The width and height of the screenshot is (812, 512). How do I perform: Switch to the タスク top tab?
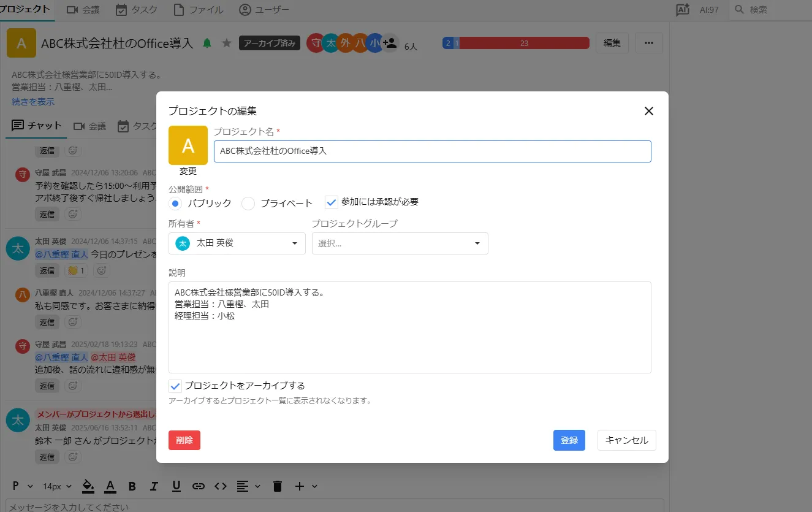click(x=137, y=10)
